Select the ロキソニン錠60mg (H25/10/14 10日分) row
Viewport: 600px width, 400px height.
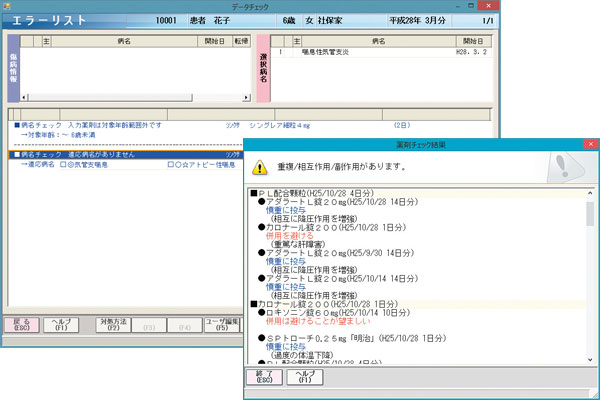[x=334, y=312]
